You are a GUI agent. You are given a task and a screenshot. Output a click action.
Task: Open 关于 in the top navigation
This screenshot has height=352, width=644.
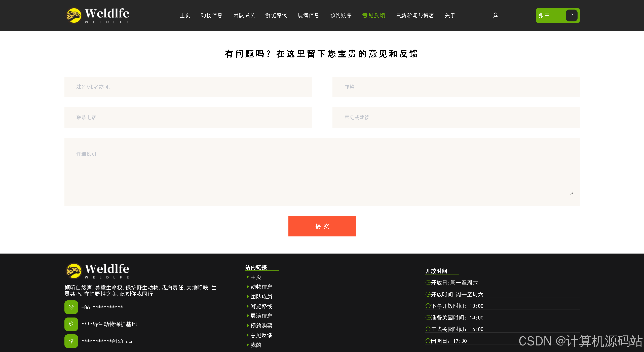tap(450, 15)
